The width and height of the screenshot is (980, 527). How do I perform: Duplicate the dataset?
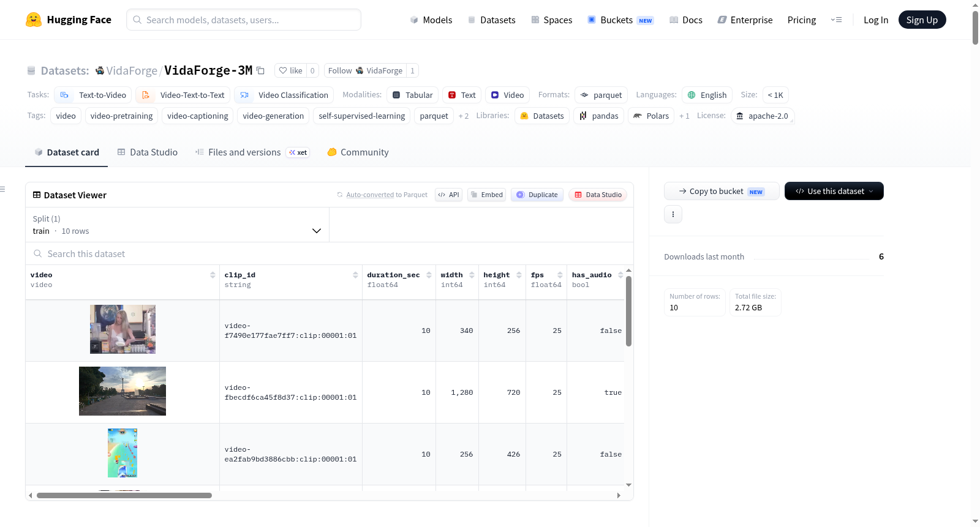537,195
